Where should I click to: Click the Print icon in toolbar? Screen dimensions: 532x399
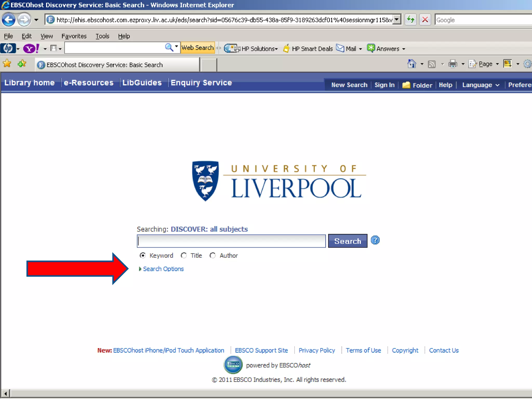pyautogui.click(x=453, y=64)
